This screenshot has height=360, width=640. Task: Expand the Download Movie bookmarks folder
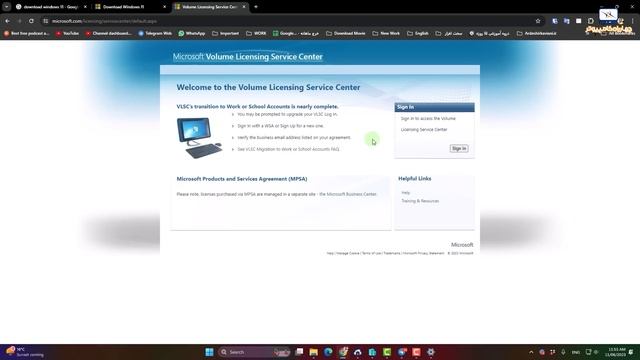coord(345,33)
